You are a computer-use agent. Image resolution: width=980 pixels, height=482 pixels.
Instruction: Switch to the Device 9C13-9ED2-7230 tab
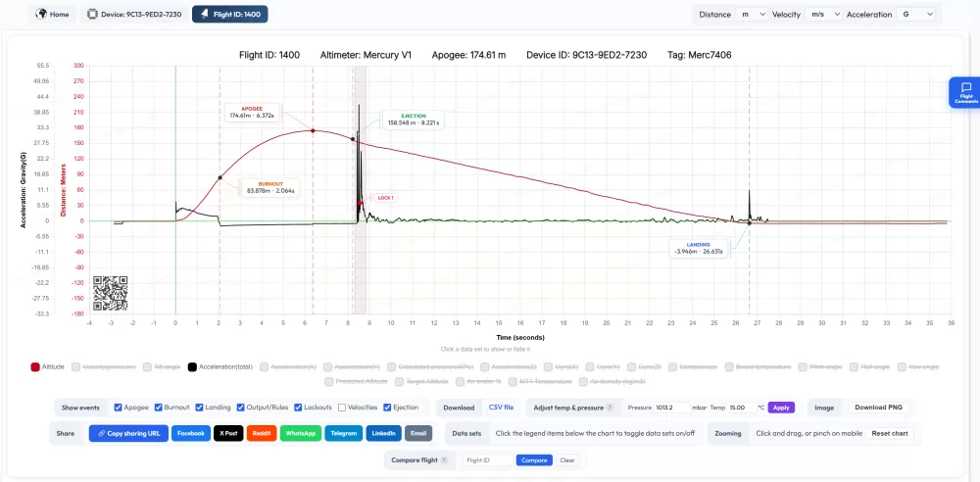tap(132, 15)
